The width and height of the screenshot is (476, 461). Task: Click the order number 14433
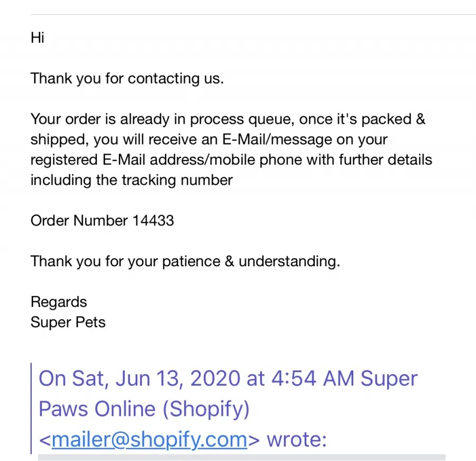point(153,220)
